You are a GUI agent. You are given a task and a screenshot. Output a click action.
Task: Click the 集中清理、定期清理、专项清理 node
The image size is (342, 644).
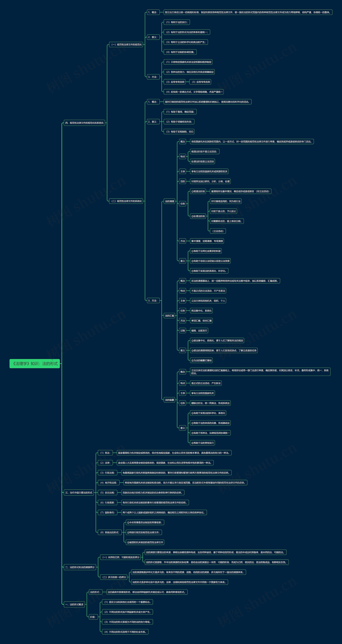207,241
